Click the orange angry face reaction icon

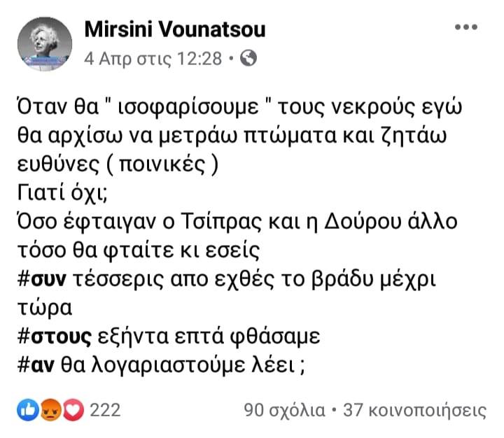tap(50, 410)
